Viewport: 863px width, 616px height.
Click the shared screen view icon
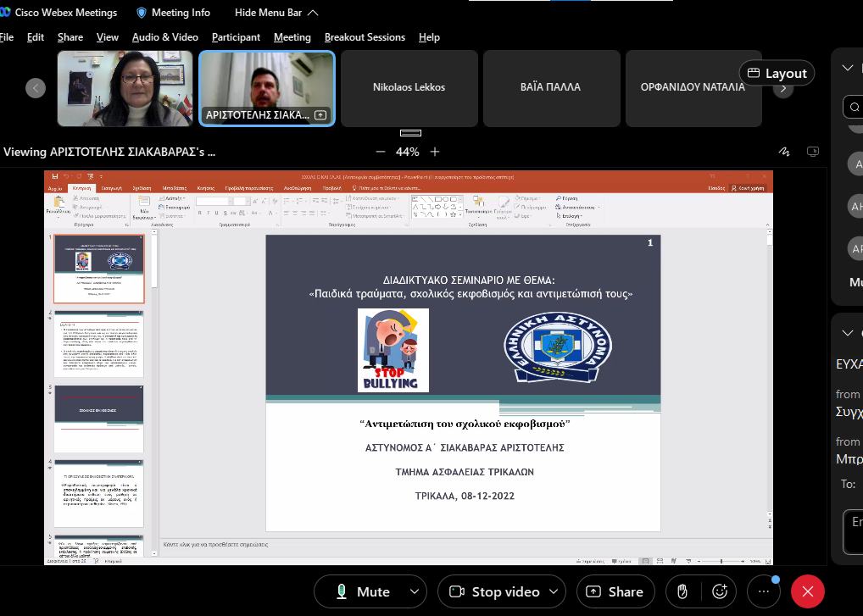813,152
